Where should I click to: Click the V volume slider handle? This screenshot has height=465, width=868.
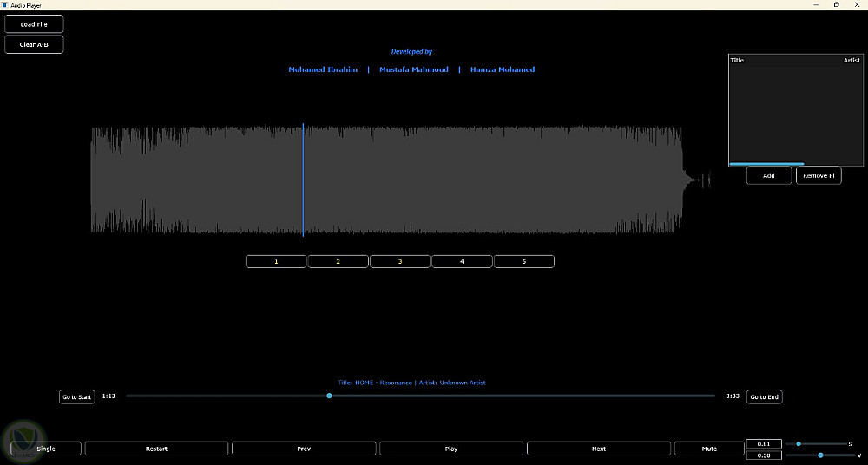pos(820,455)
